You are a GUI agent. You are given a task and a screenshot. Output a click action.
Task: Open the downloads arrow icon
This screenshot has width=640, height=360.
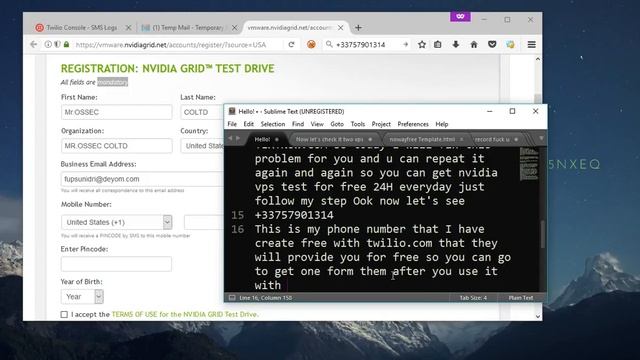click(456, 44)
